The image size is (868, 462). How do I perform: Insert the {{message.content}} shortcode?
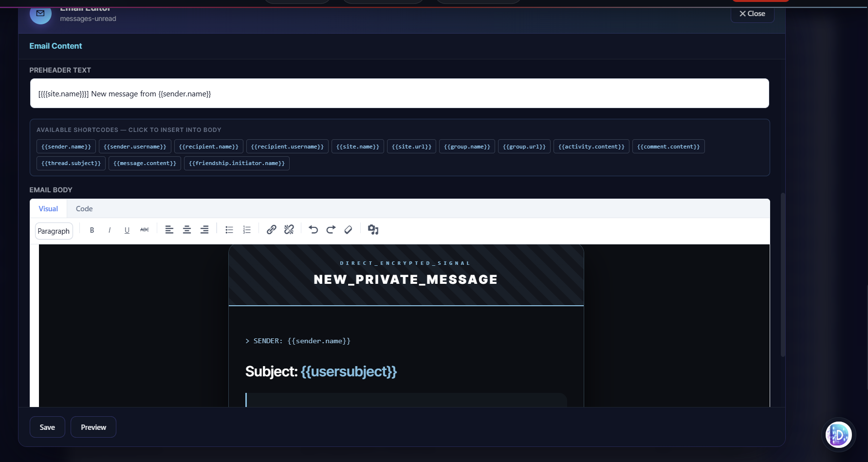point(145,163)
